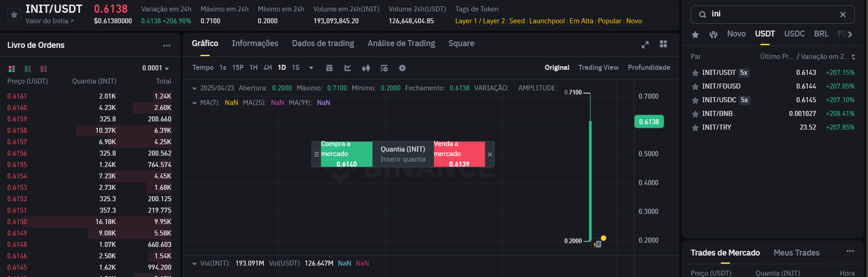The image size is (868, 277).
Task: Open the chart layout grid icon
Action: 663,44
